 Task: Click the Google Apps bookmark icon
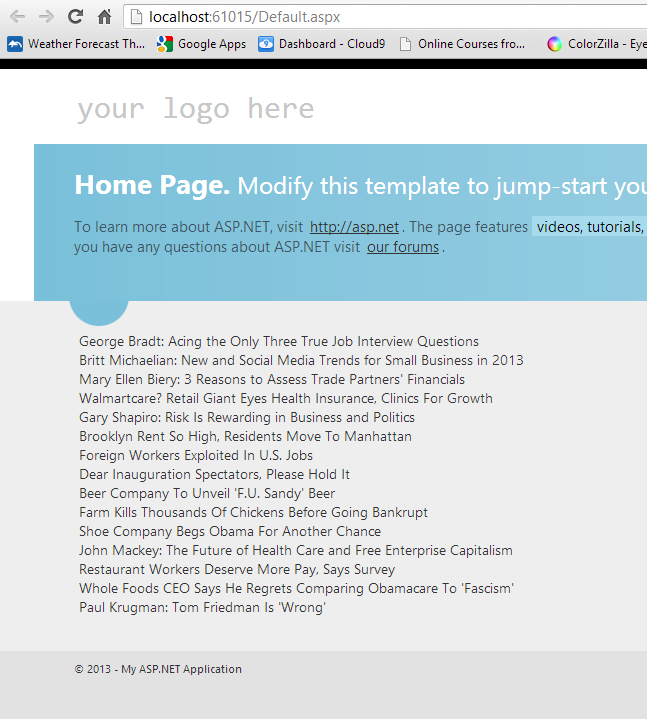coord(165,44)
